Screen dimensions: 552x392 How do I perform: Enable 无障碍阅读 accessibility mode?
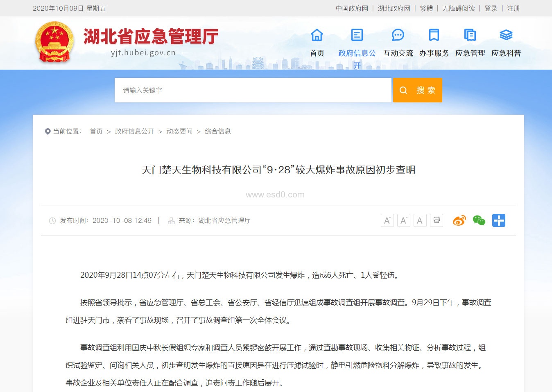click(x=459, y=9)
